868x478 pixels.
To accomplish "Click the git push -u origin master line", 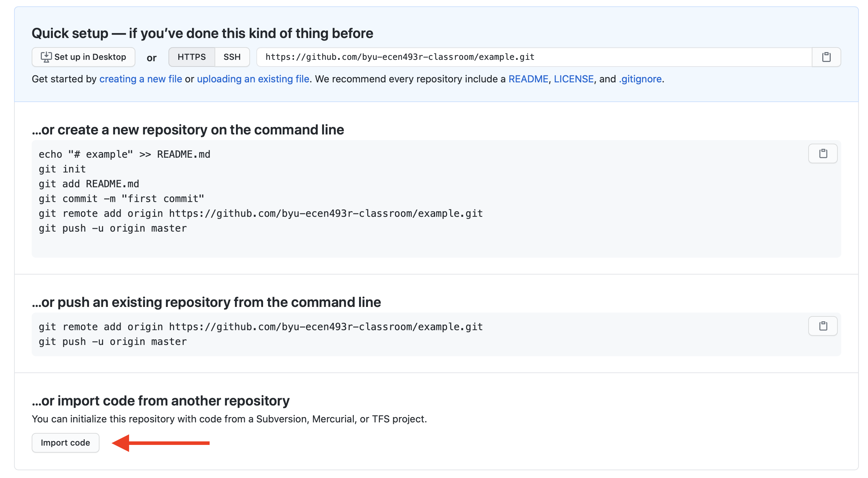I will 113,228.
